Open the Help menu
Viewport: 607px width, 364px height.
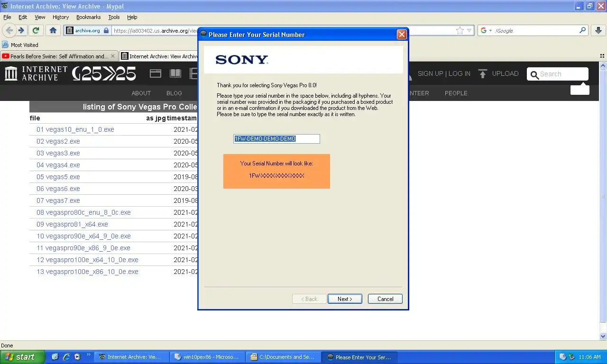pyautogui.click(x=132, y=17)
